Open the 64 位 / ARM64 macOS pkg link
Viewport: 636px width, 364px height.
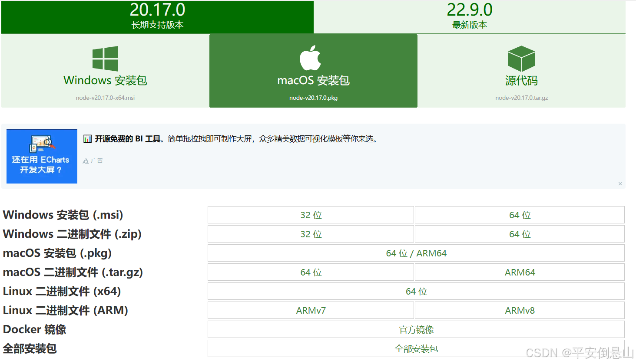[415, 253]
